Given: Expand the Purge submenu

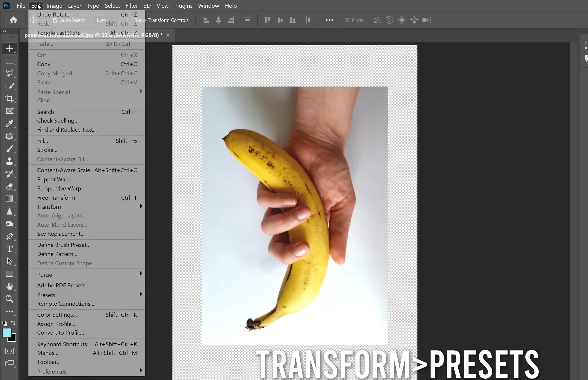Looking at the screenshot, I should pos(86,274).
